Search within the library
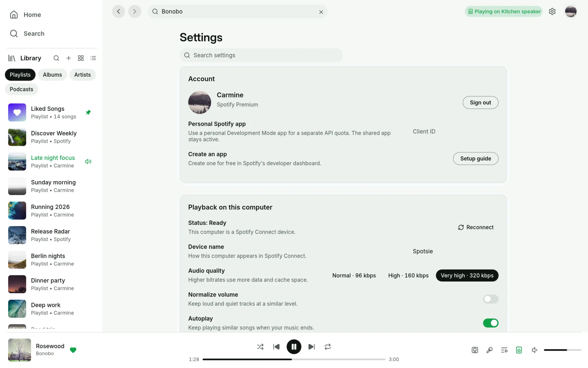This screenshot has height=368, width=588. coord(56,58)
